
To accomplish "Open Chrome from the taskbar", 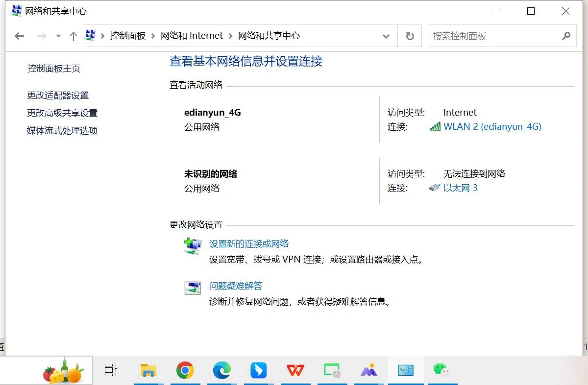I will pyautogui.click(x=185, y=371).
